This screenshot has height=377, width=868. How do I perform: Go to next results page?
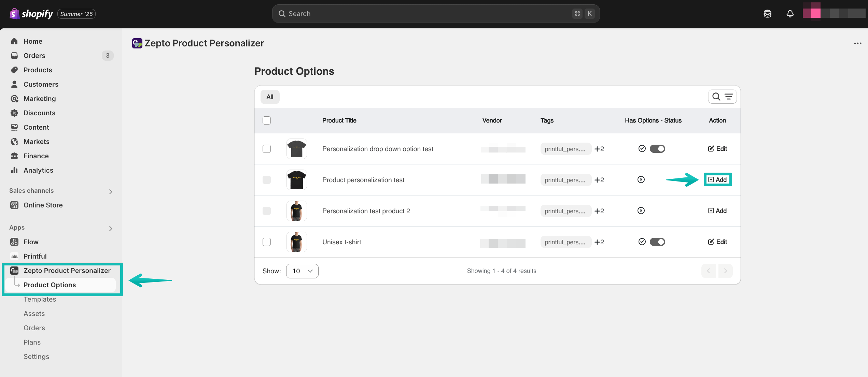725,271
